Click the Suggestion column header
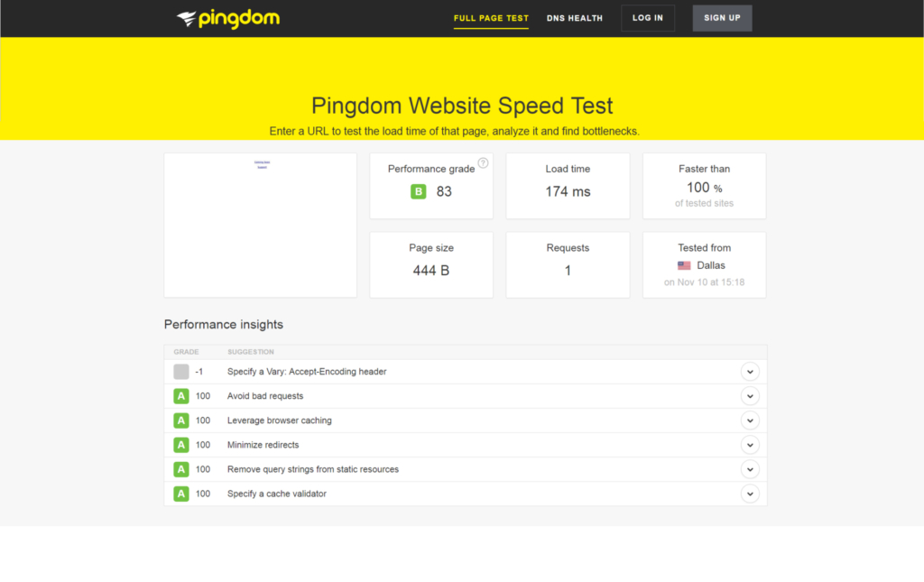Image resolution: width=924 pixels, height=582 pixels. [x=251, y=352]
